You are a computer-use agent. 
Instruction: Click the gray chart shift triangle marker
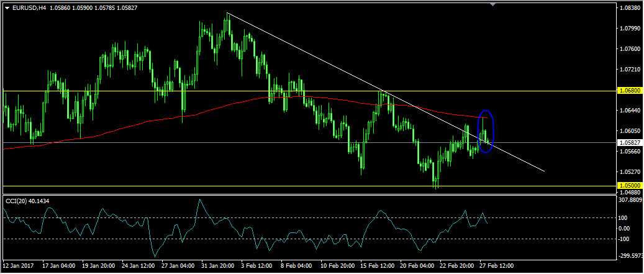(x=493, y=4)
